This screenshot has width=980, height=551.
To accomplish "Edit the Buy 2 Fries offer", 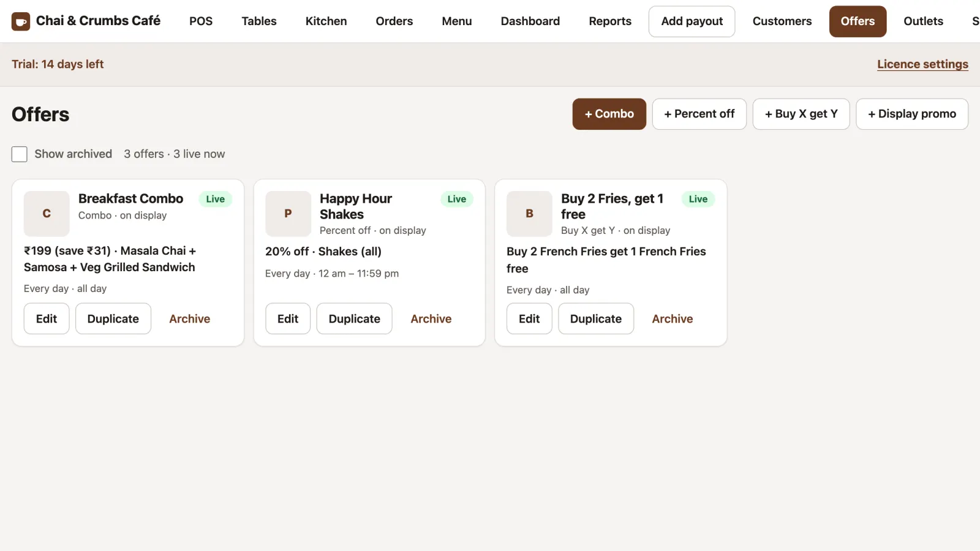I will 529,319.
